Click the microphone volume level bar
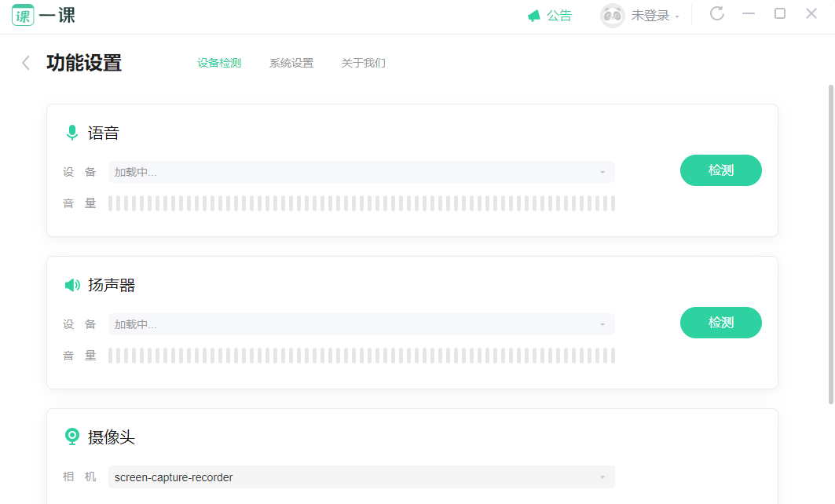This screenshot has width=835, height=504. 361,203
